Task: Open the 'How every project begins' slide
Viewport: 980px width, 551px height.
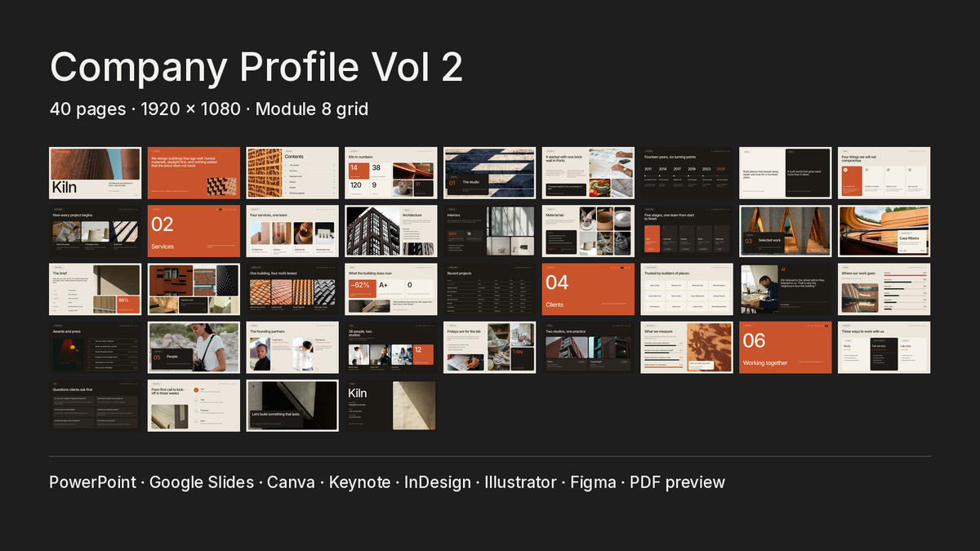Action: point(95,231)
